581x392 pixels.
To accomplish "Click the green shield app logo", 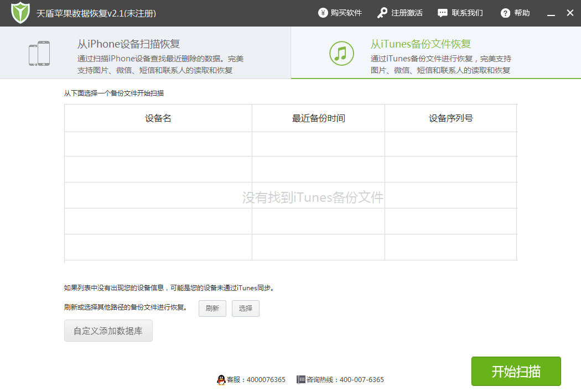I will tap(20, 13).
